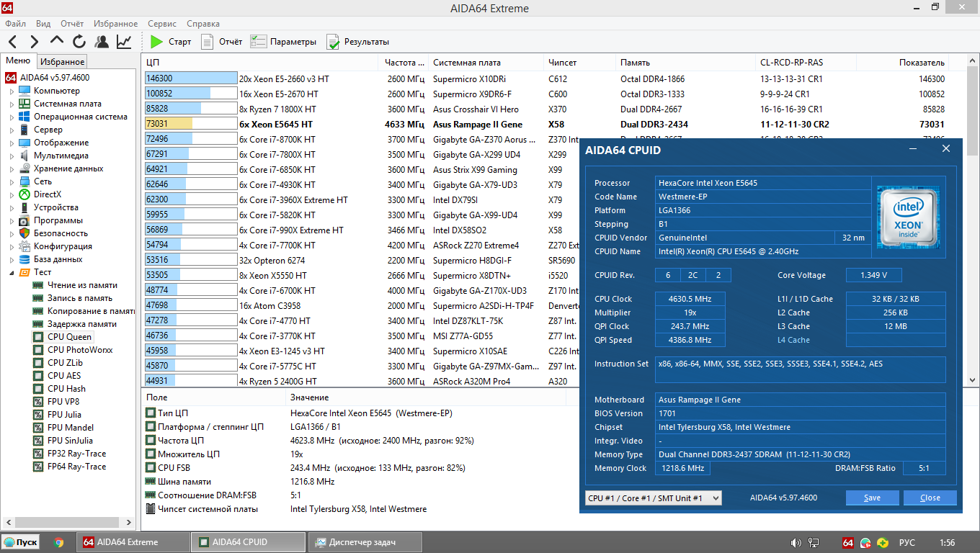This screenshot has width=980, height=553.
Task: Open the Файл menu
Action: pyautogui.click(x=15, y=24)
